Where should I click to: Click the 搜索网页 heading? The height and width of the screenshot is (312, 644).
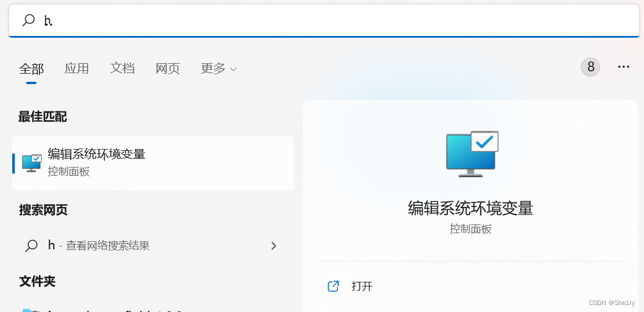coord(43,210)
